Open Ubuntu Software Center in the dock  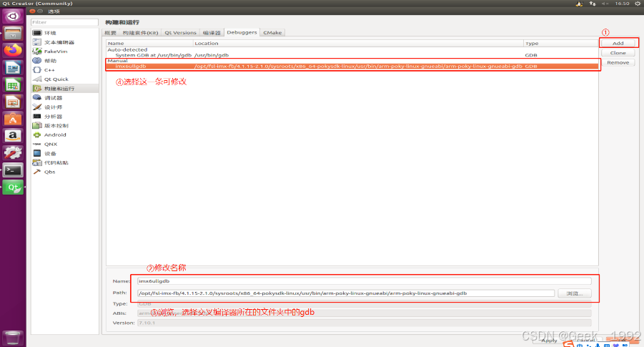click(13, 119)
